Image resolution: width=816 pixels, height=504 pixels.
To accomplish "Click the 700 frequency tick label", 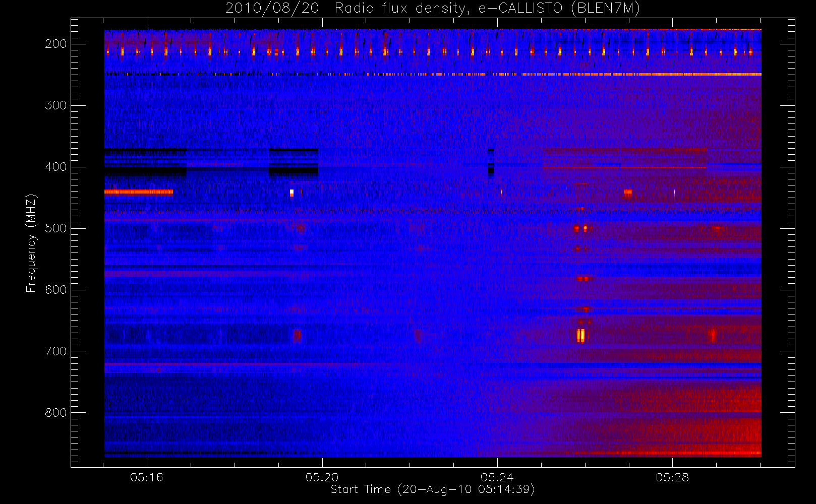I will coord(55,351).
